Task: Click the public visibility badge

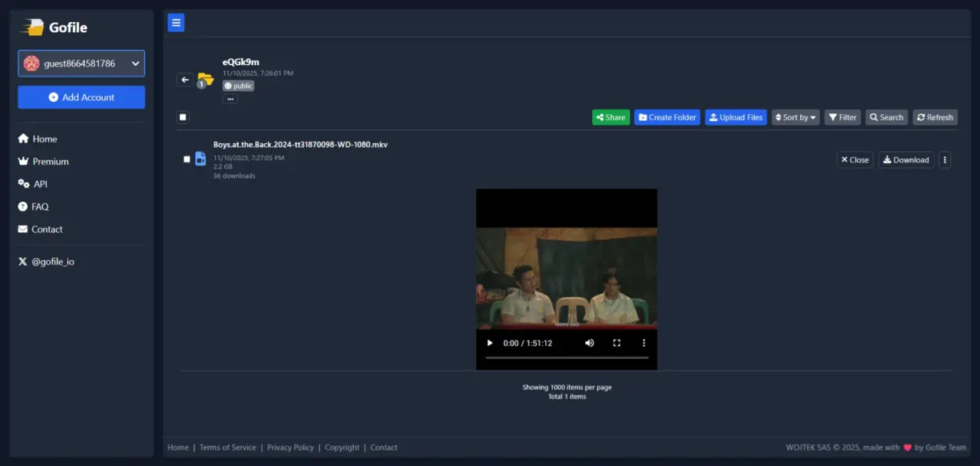Action: coord(238,86)
